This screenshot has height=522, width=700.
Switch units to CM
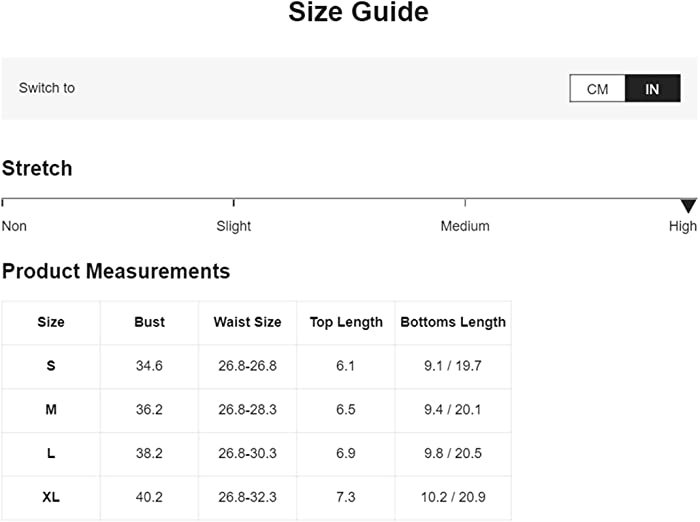pyautogui.click(x=597, y=88)
